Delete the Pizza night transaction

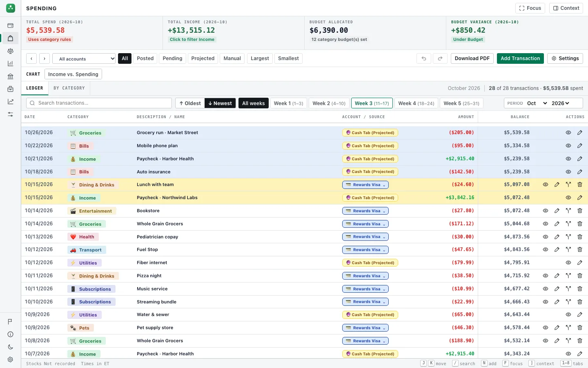pos(580,276)
